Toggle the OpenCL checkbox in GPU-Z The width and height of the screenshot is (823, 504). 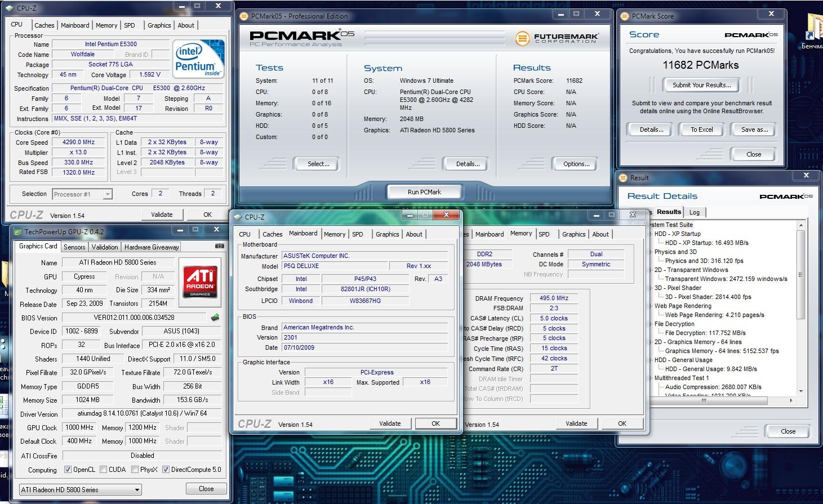coord(68,470)
